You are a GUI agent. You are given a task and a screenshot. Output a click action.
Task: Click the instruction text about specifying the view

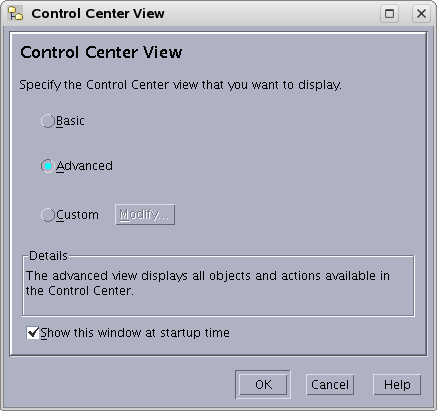pyautogui.click(x=180, y=85)
